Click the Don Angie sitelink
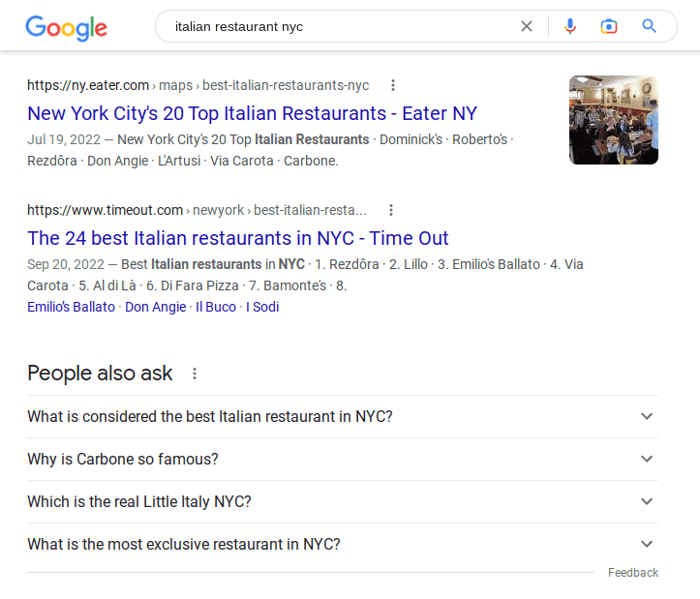 coord(155,307)
